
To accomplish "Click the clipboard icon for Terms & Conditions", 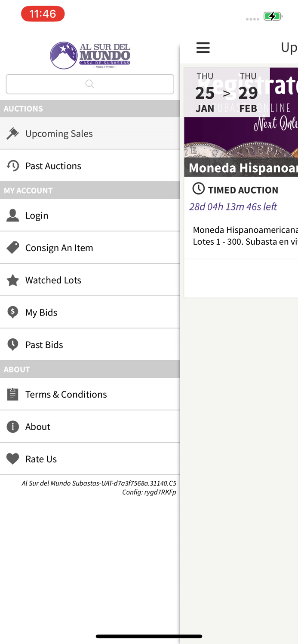I will pyautogui.click(x=13, y=394).
